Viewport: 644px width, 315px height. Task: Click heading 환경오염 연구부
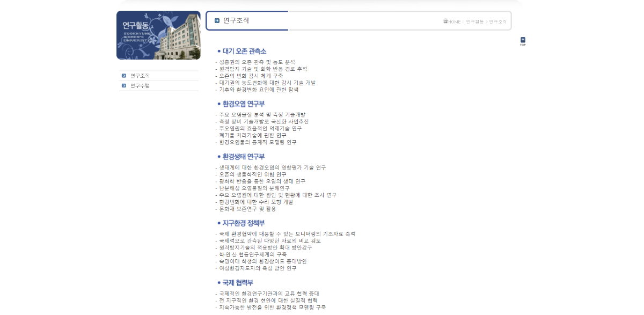point(243,104)
